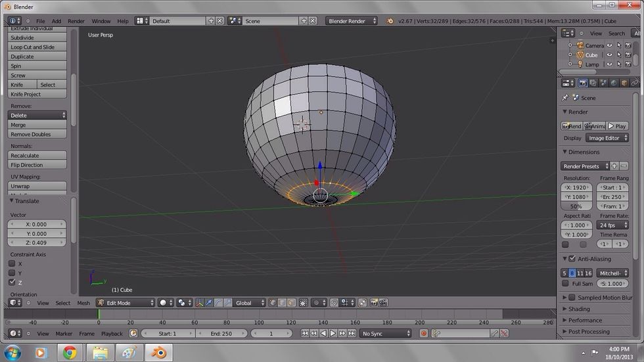Viewport: 644px width, 362px height.
Task: Click the Loop Cut and Slide button
Action: click(x=37, y=47)
